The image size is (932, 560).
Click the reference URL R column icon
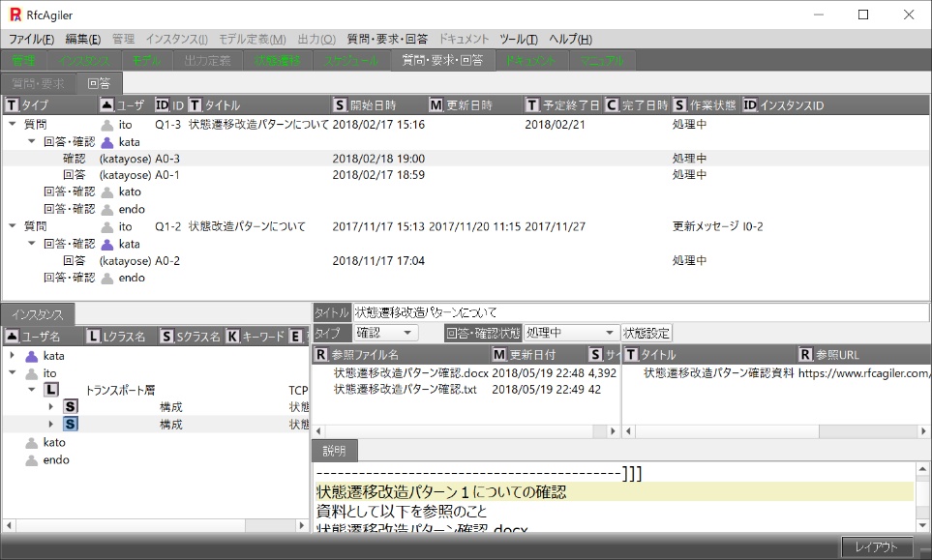tap(805, 355)
